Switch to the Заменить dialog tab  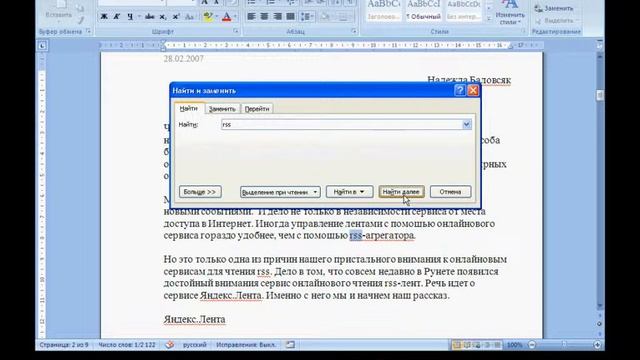click(222, 109)
